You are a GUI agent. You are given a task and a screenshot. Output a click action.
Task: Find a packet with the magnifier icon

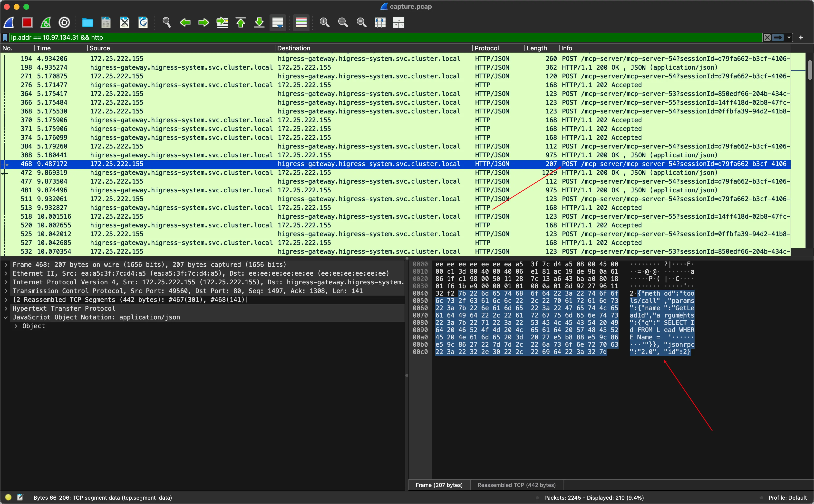click(166, 22)
